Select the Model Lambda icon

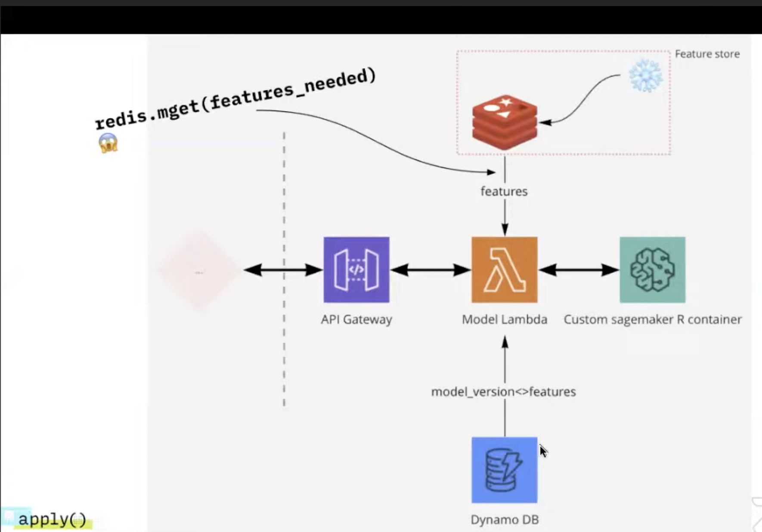[505, 270]
